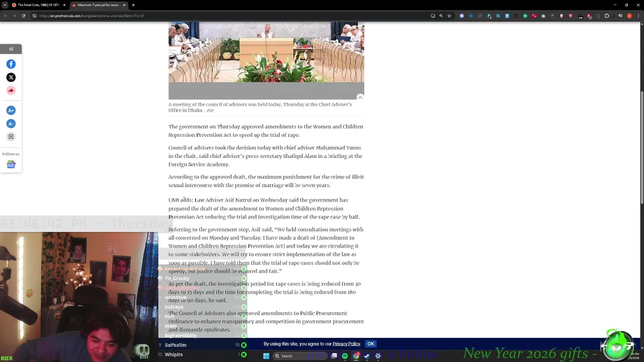Viewport: 644px width, 362px height.
Task: Click the 'Follow us' label in sidebar
Action: 11,154
